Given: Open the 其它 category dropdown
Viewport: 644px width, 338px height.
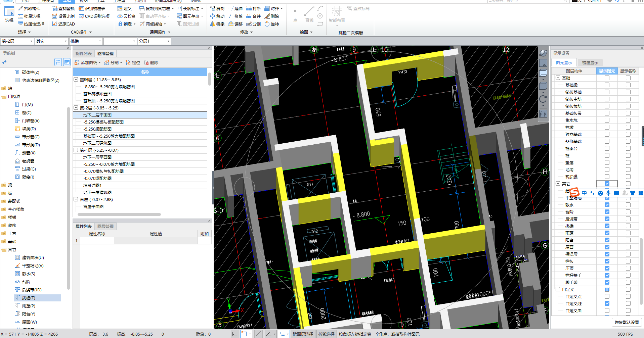Looking at the screenshot, I should tap(51, 41).
